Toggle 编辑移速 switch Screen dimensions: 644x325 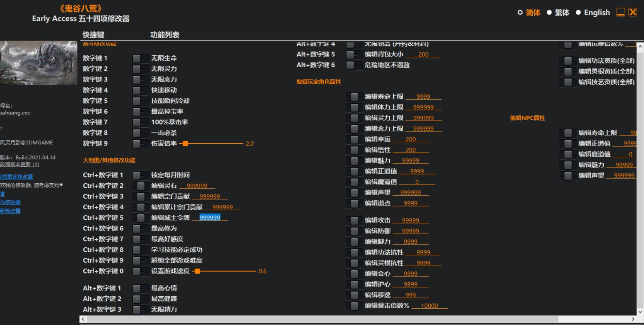(354, 295)
